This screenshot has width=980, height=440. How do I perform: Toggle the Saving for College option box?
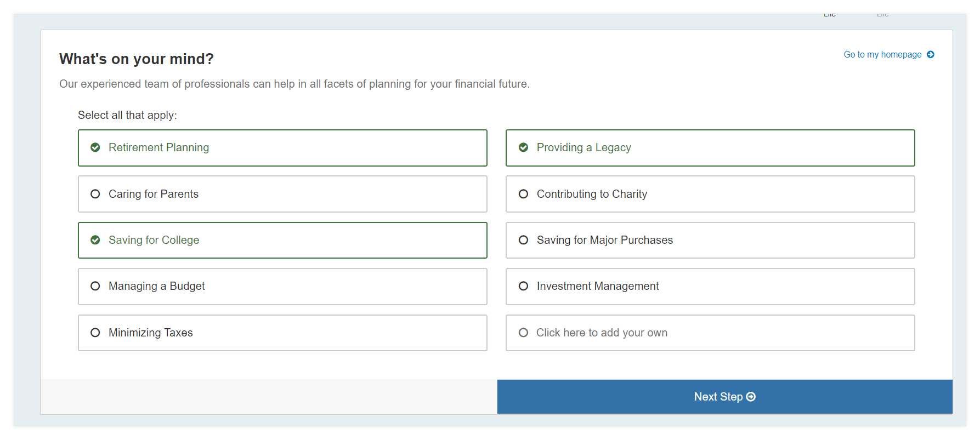point(282,240)
